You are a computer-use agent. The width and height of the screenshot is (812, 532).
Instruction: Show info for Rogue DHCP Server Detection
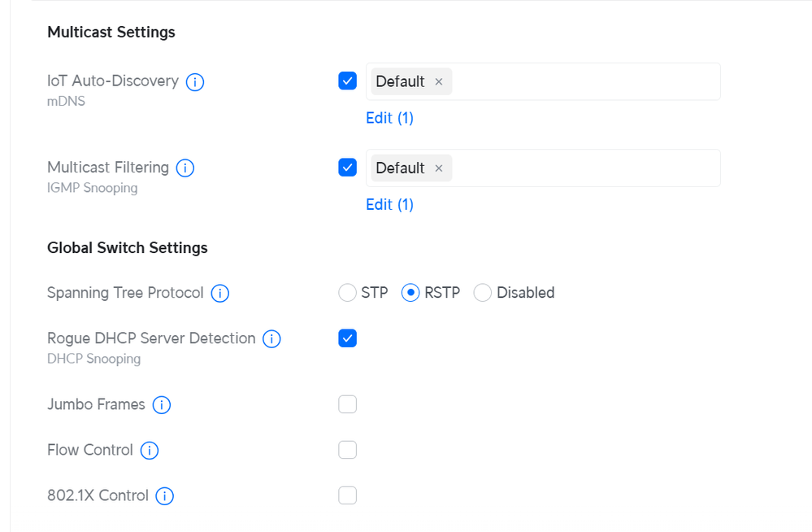[x=271, y=339]
